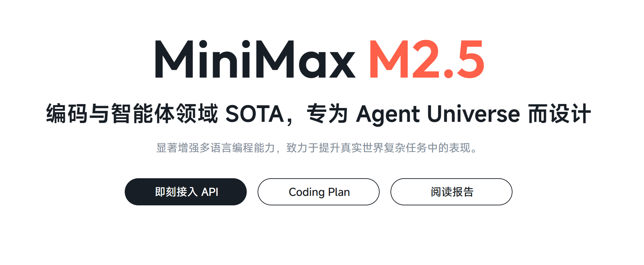The width and height of the screenshot is (644, 265).
Task: Select the word SOTA in the headline
Action: (x=255, y=114)
